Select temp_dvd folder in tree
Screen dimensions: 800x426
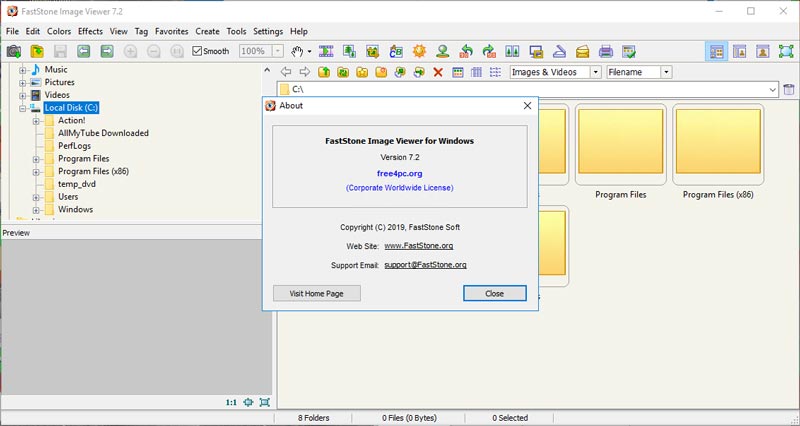coord(77,184)
